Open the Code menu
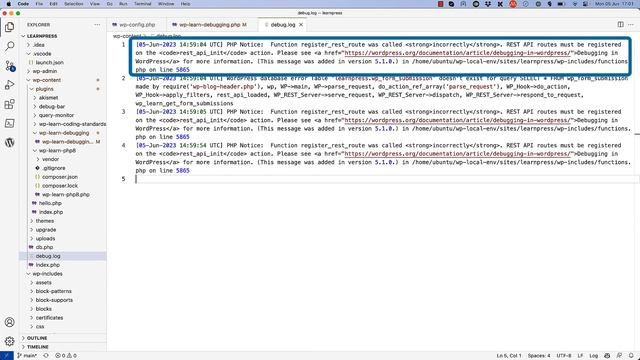Screen dimensions: 640x360 click(23, 4)
